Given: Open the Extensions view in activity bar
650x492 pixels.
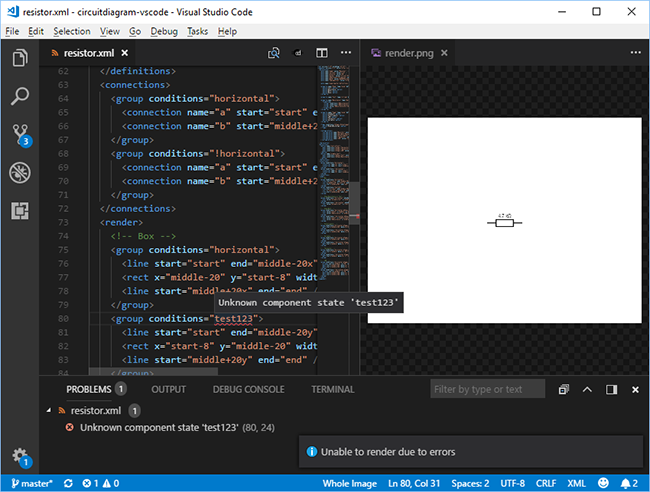Looking at the screenshot, I should 20,211.
